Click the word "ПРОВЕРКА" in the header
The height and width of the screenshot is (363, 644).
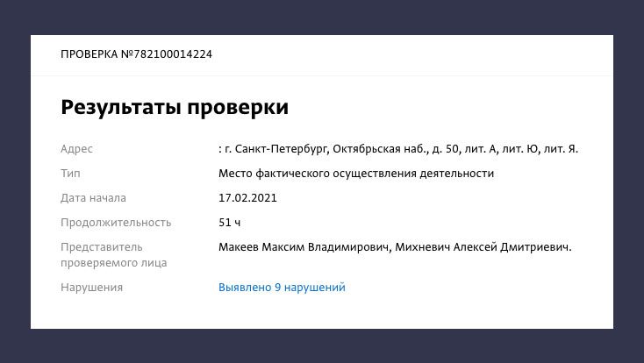89,54
